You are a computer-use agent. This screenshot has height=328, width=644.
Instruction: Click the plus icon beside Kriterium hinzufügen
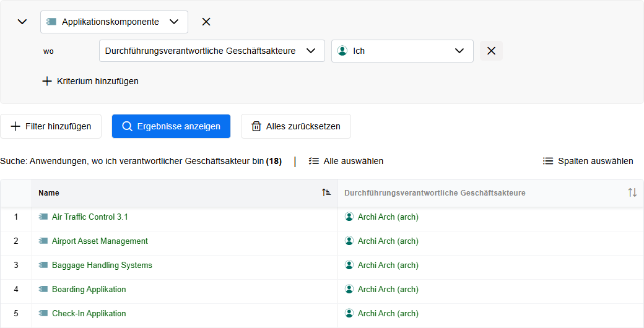47,81
